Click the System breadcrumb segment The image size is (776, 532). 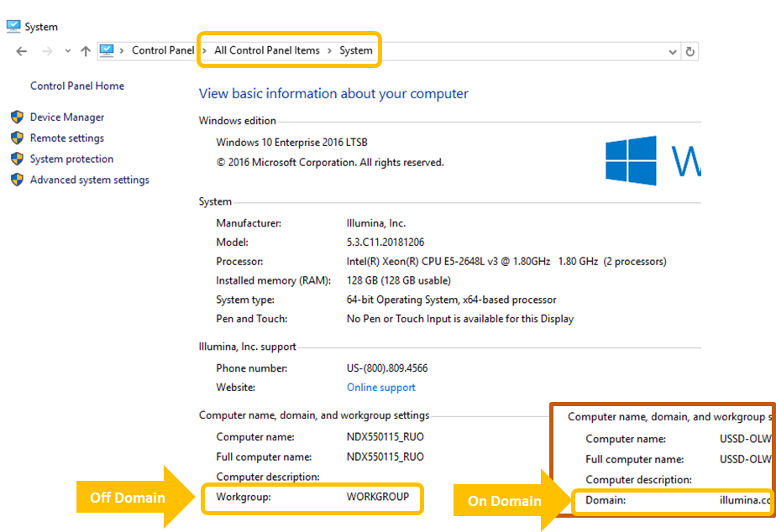coord(355,50)
